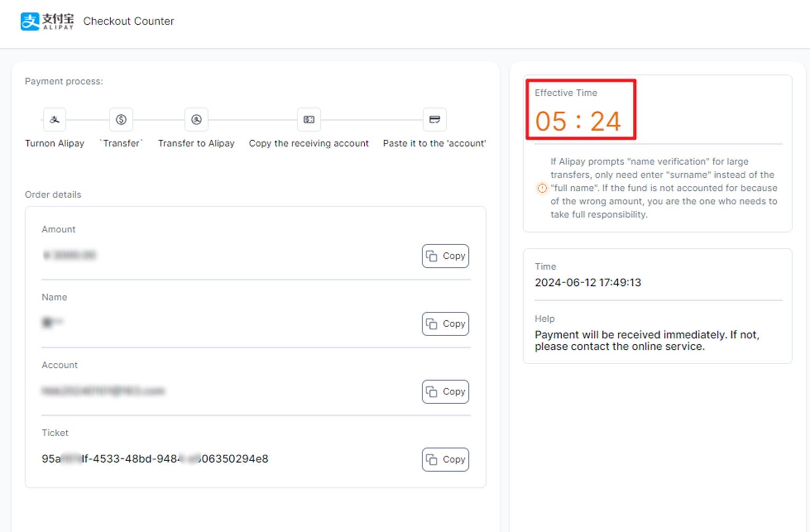The height and width of the screenshot is (532, 810).
Task: Click the ticket ID string text
Action: 155,459
